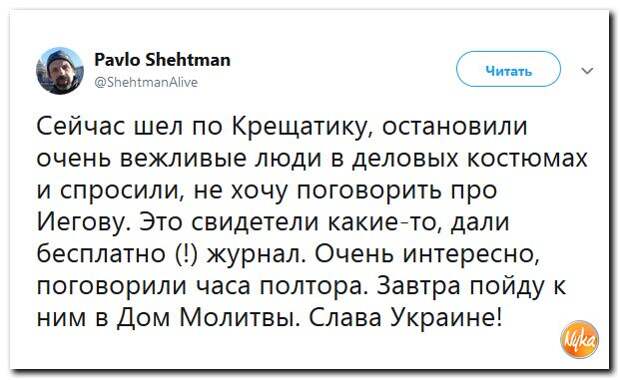
Task: Click the orange Nyka watermark logo
Action: (x=580, y=339)
